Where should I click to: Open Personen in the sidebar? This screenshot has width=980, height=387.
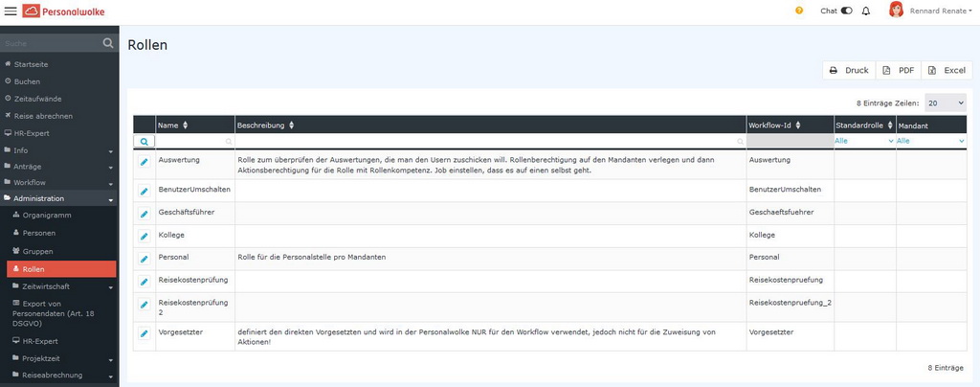coord(39,233)
